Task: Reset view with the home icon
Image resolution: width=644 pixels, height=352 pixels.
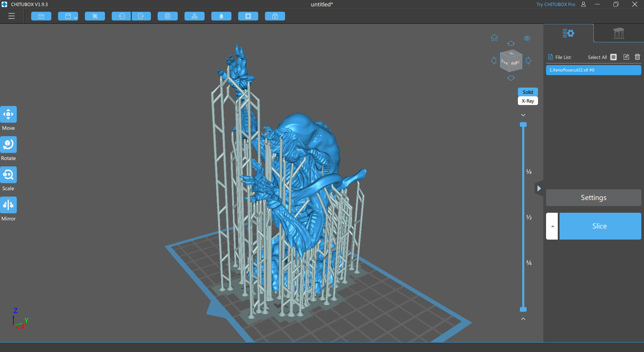Action: [494, 38]
